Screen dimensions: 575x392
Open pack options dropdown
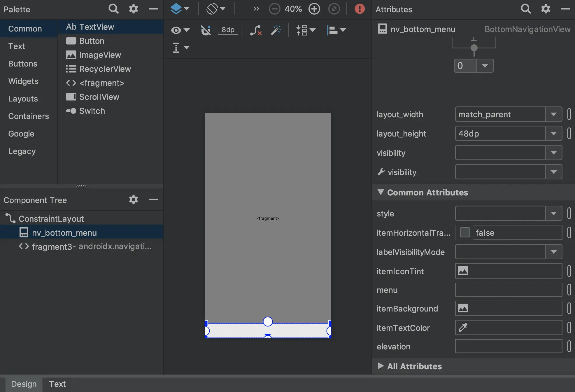[306, 30]
